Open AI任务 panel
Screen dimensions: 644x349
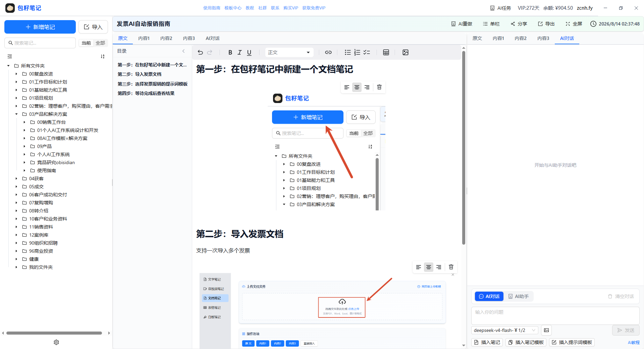click(500, 8)
